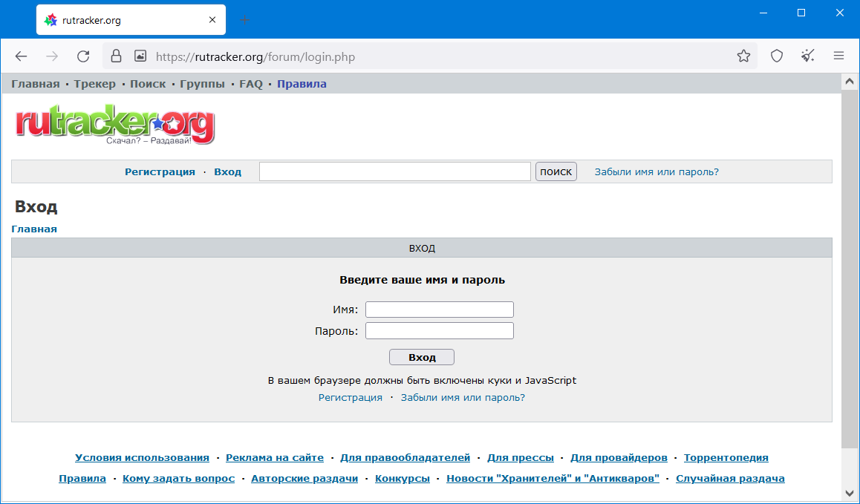Open the Правила footer link

tap(82, 478)
